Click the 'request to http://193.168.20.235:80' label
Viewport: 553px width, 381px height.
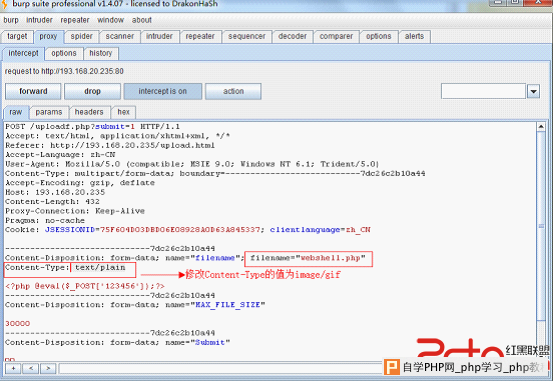64,71
